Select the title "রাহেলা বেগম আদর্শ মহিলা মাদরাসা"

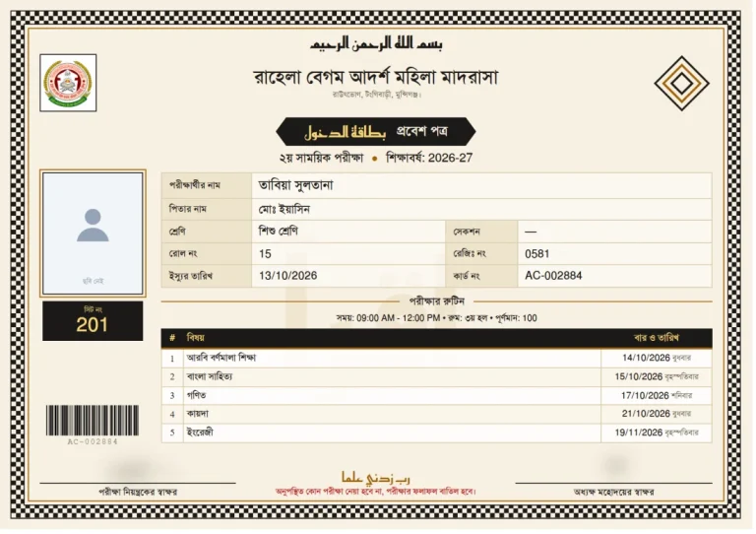pyautogui.click(x=376, y=77)
